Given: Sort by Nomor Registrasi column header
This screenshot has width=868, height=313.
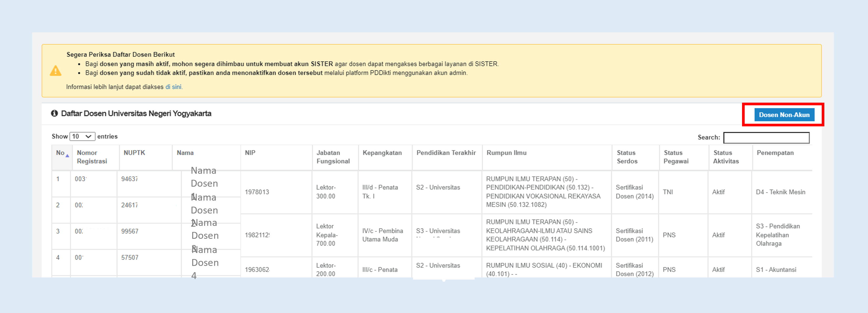Looking at the screenshot, I should point(95,157).
